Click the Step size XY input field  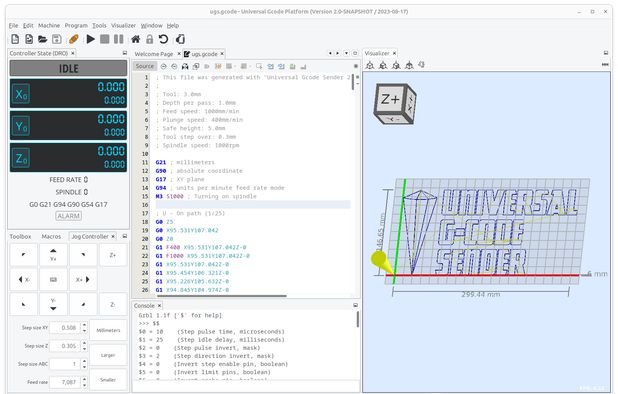pyautogui.click(x=65, y=328)
